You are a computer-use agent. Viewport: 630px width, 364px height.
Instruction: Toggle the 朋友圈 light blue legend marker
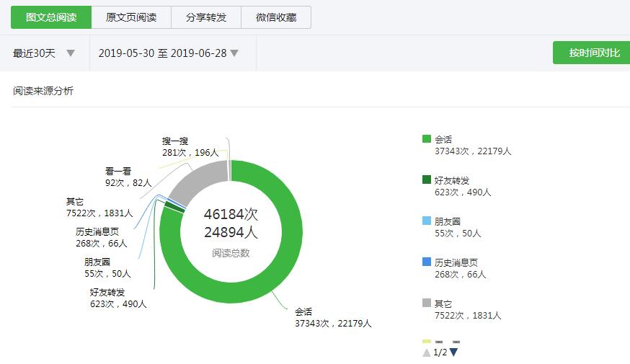tap(427, 221)
